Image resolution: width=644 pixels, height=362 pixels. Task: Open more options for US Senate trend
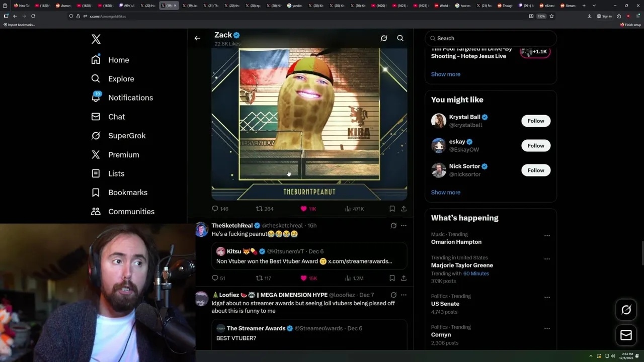coord(547,297)
